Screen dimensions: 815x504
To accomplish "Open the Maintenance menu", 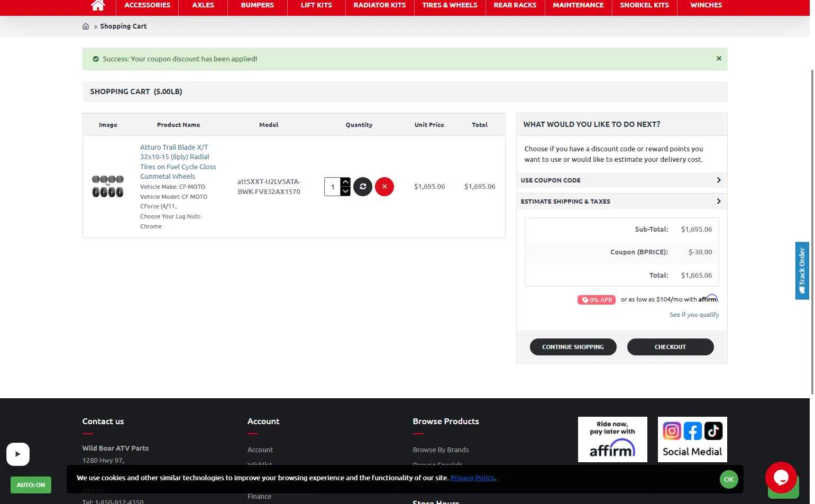I will point(578,5).
